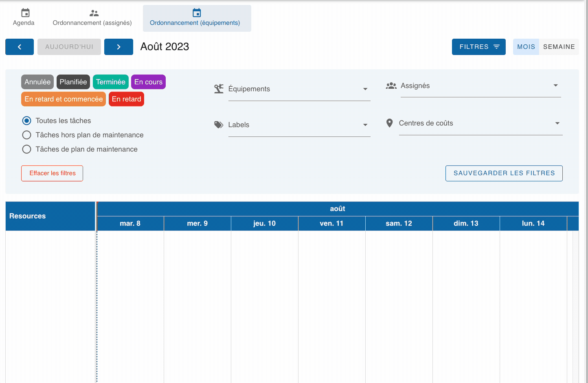This screenshot has height=383, width=588.
Task: Click the Agenda calendar icon
Action: click(25, 13)
